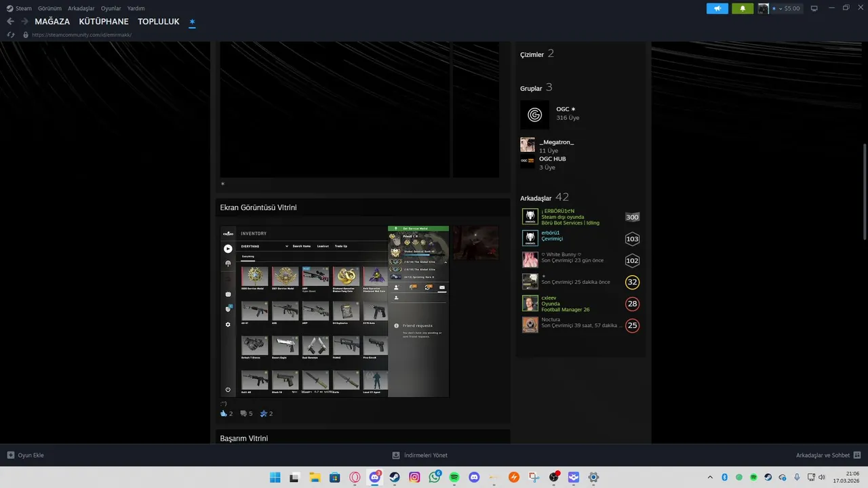Viewport: 868px width, 488px height.
Task: Reload the page with the refresh icon
Action: [x=11, y=35]
